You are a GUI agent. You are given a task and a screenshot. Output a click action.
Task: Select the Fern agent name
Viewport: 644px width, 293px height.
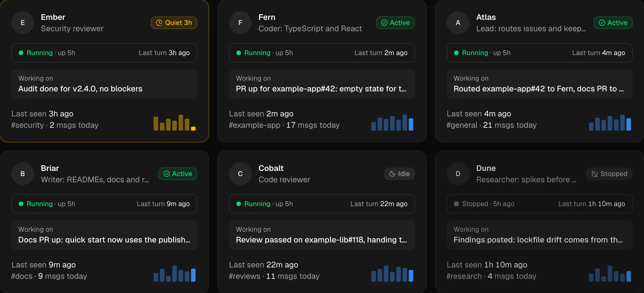click(x=267, y=17)
